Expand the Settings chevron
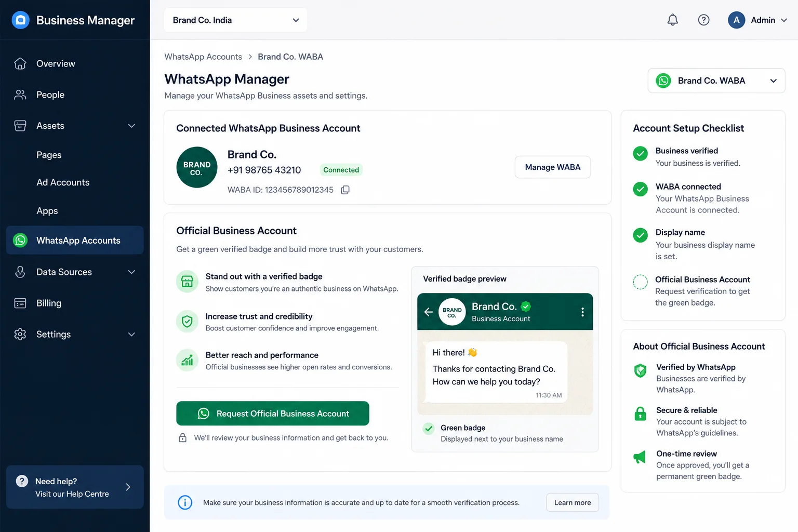This screenshot has height=532, width=798. [131, 334]
